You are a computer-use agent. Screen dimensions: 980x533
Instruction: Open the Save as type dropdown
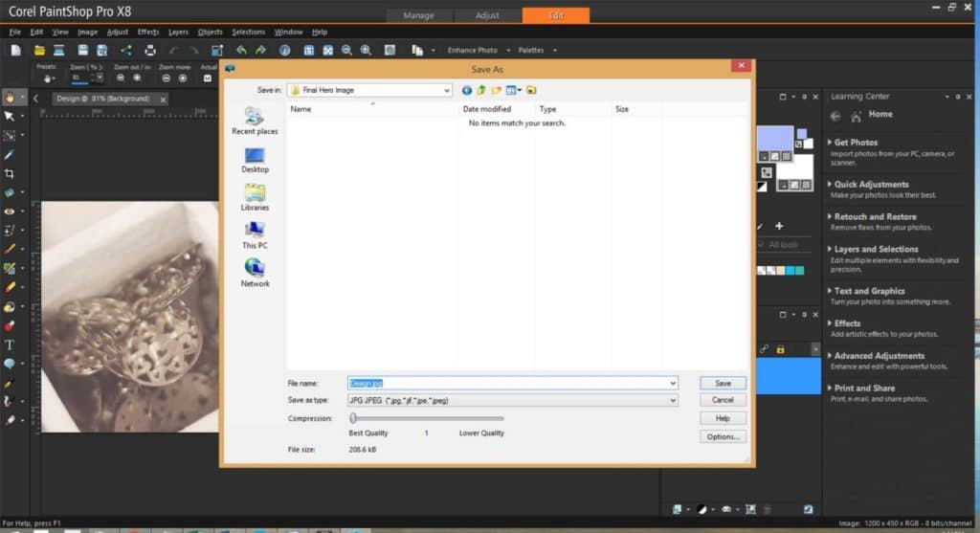click(x=673, y=400)
